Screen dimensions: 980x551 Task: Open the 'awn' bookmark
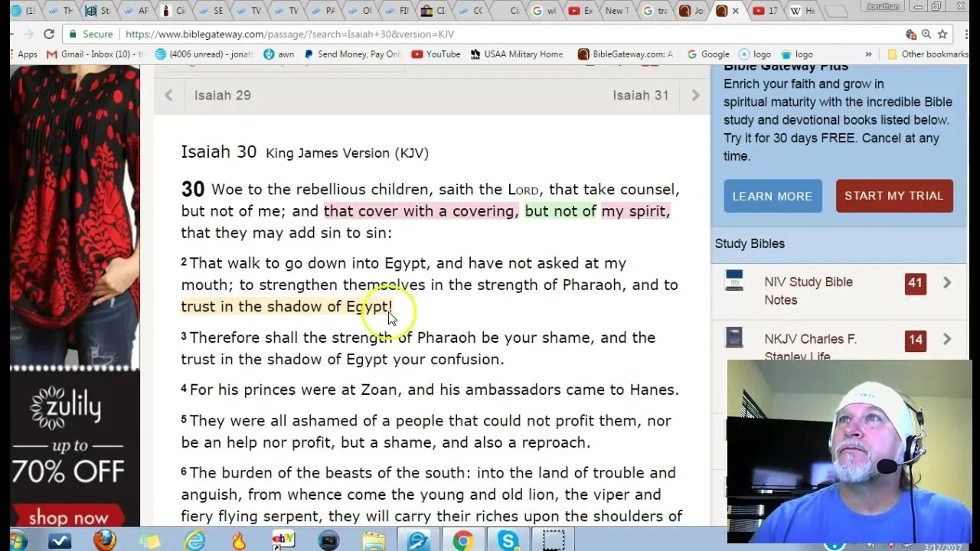pyautogui.click(x=279, y=54)
